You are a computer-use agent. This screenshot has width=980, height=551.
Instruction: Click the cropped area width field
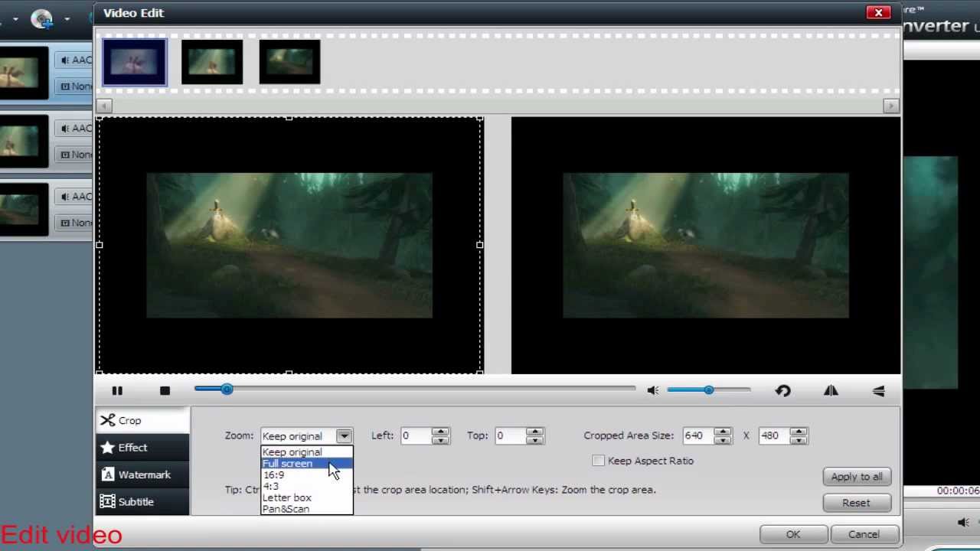[x=697, y=435]
